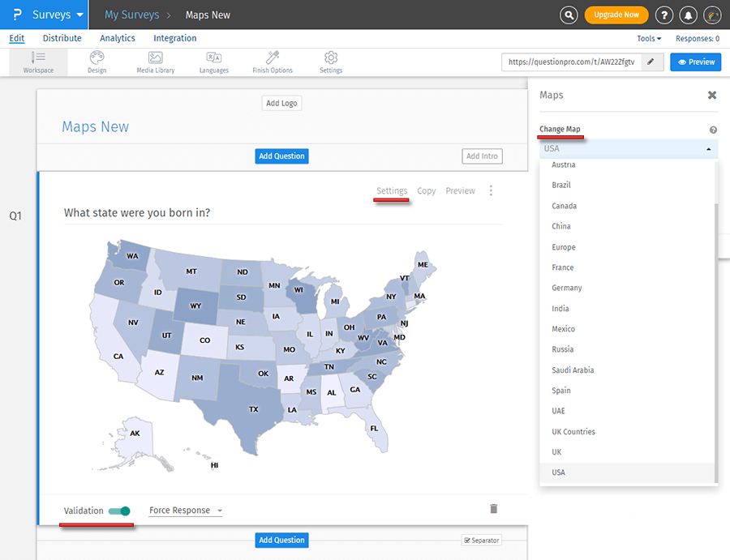This screenshot has height=560, width=730.
Task: Click the Languages toolbar icon
Action: click(214, 58)
